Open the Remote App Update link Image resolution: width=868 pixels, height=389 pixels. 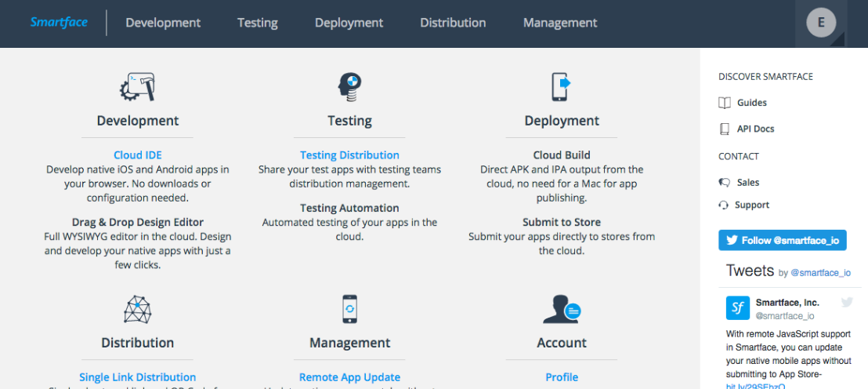(x=349, y=377)
